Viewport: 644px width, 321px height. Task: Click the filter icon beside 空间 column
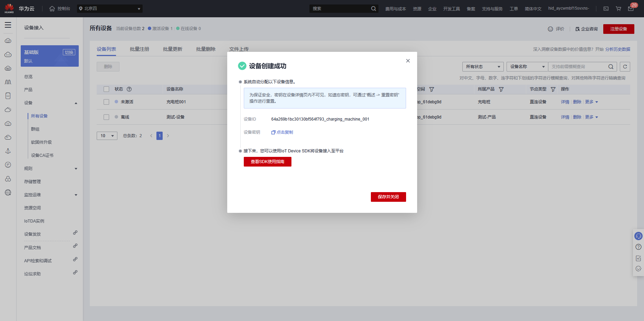(x=431, y=89)
